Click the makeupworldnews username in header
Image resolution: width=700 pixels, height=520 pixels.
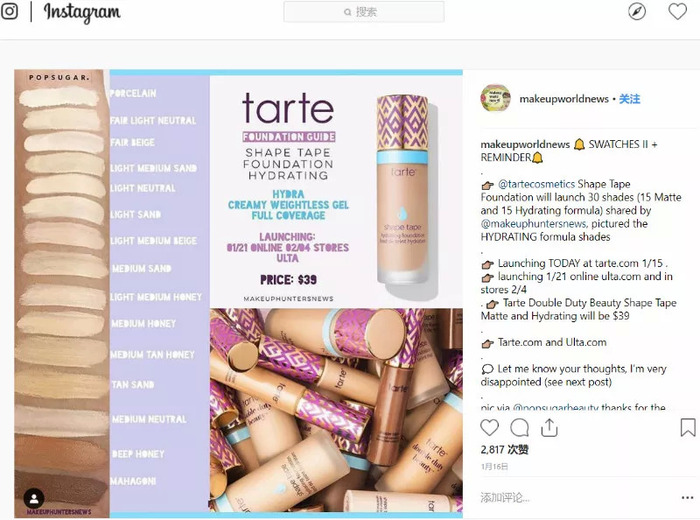click(x=564, y=99)
